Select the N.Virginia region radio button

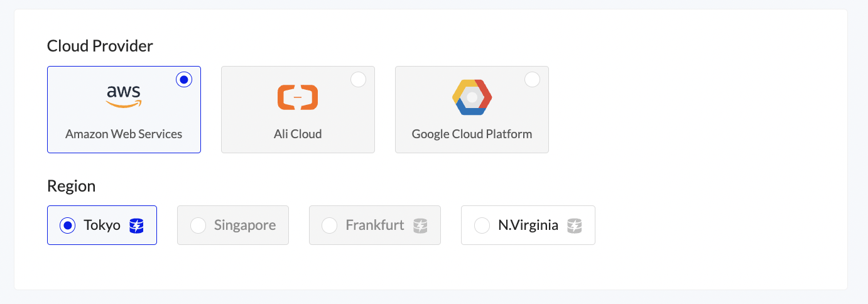[x=482, y=225]
